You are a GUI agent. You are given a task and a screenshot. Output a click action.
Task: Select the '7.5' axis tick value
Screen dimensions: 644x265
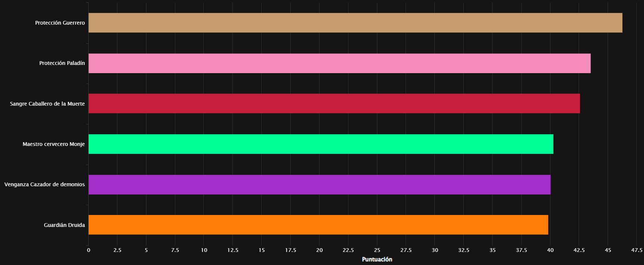[x=175, y=250]
